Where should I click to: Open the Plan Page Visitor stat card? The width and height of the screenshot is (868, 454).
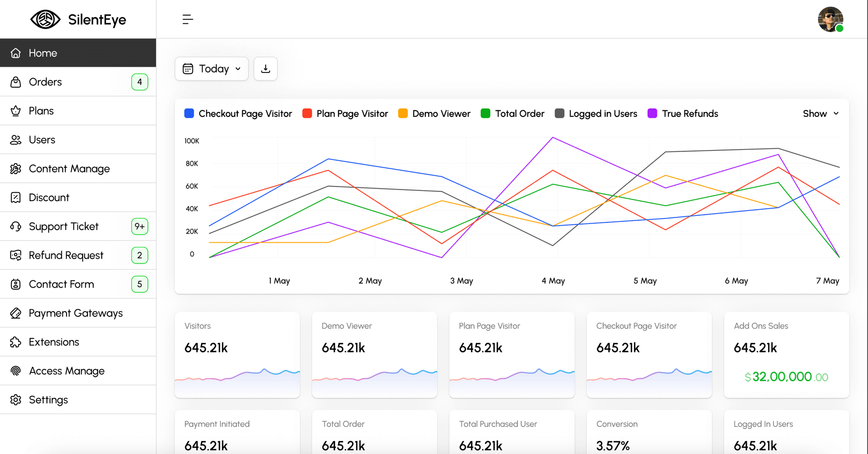click(512, 355)
